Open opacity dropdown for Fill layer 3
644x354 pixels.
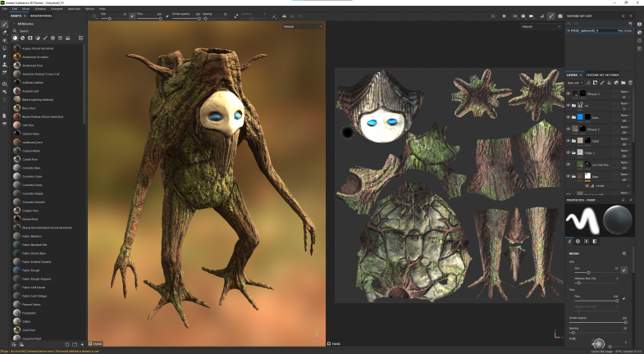(625, 98)
